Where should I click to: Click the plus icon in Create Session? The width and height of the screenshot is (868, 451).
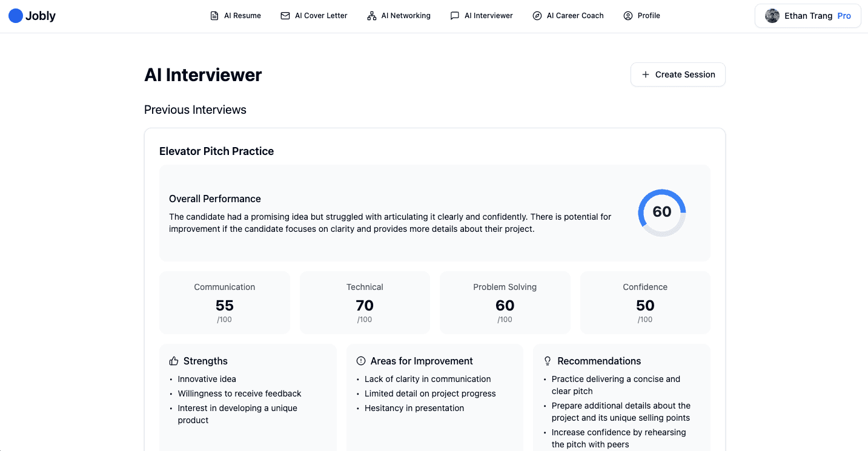pos(646,74)
